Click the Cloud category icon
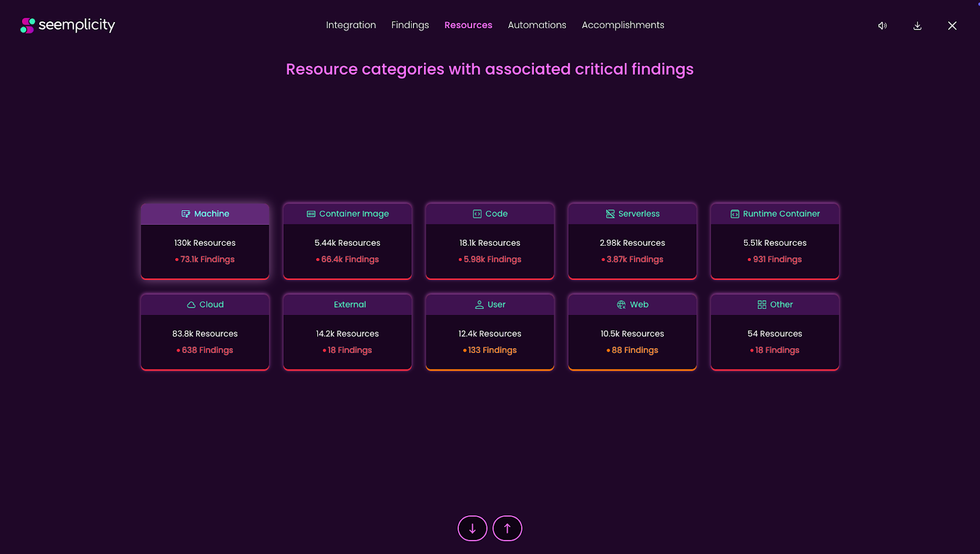The width and height of the screenshot is (980, 554). coord(191,305)
